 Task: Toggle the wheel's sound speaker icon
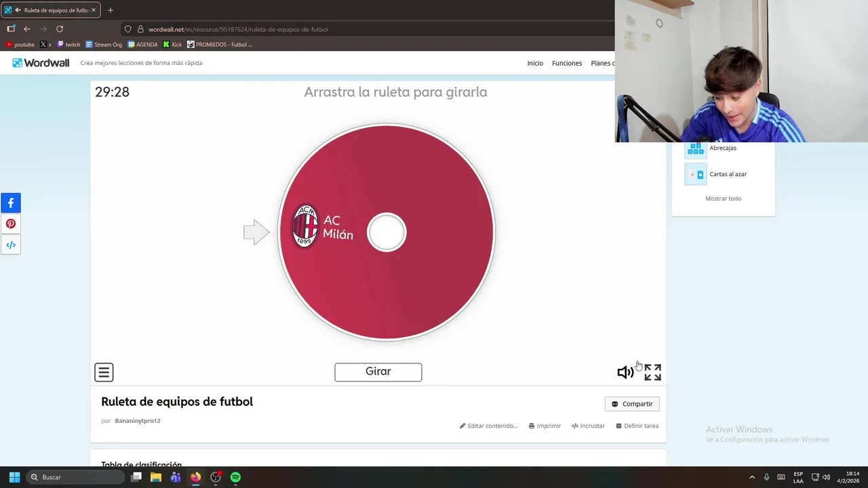[625, 372]
